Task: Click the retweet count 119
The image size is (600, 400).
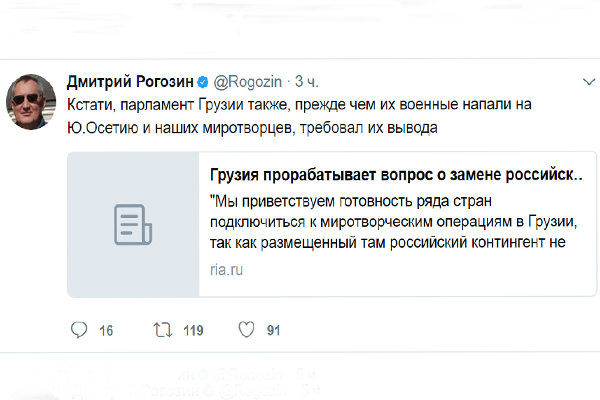Action: point(193,331)
